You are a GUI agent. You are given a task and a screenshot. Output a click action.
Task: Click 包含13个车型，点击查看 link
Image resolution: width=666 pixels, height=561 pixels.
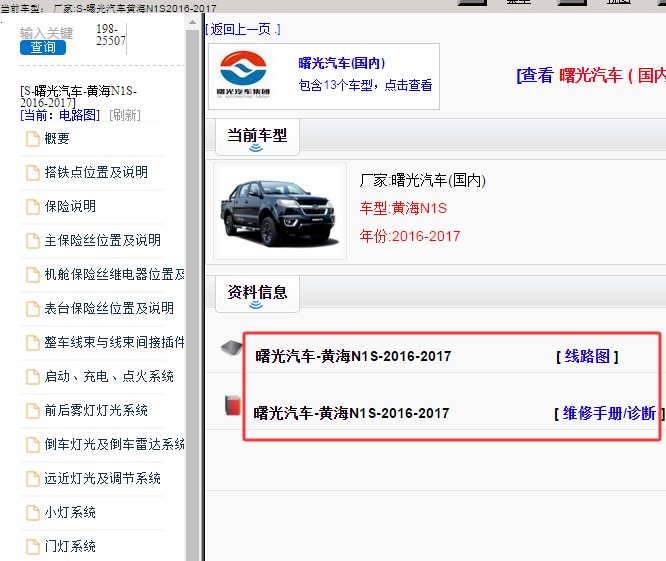point(365,85)
